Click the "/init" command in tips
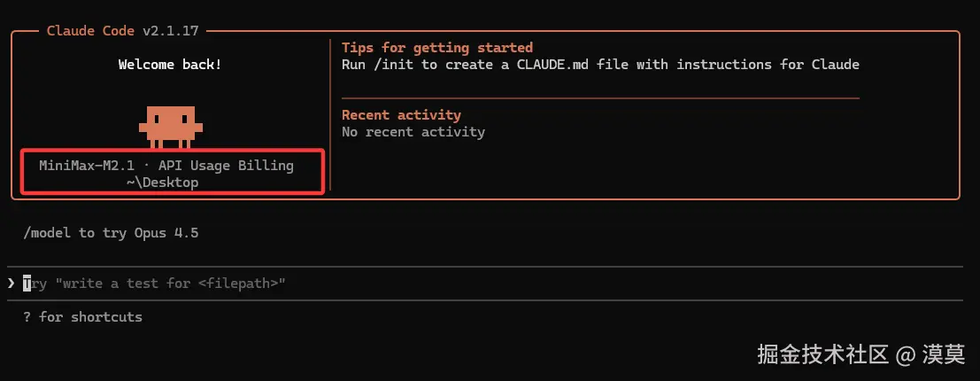The width and height of the screenshot is (980, 381). 395,65
